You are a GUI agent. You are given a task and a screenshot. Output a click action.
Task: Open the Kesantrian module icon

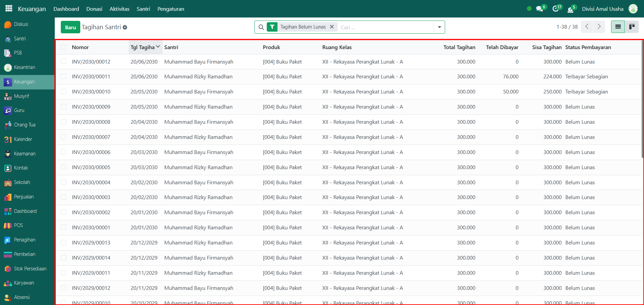coord(8,67)
